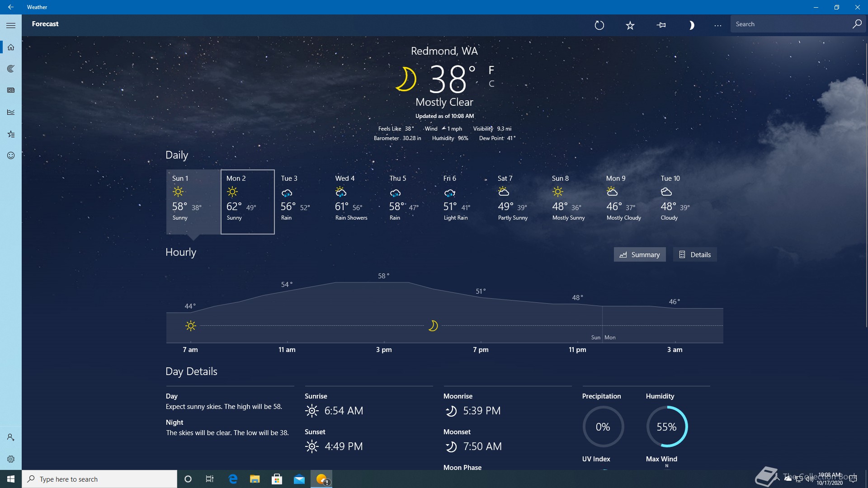This screenshot has height=488, width=868.
Task: Click the Sunrise 6:54 AM icon
Action: coord(311,411)
